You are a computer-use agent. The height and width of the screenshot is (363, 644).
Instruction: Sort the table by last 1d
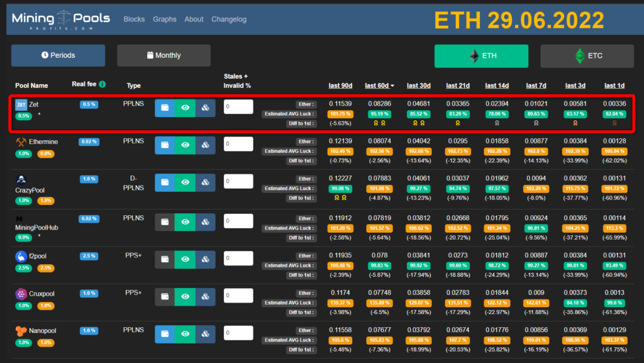pyautogui.click(x=614, y=86)
